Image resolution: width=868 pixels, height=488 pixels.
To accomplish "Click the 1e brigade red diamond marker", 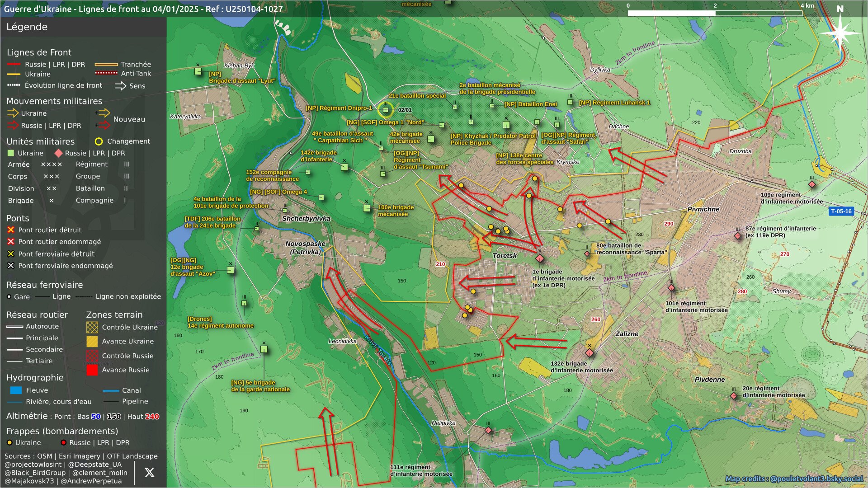I will [x=539, y=258].
